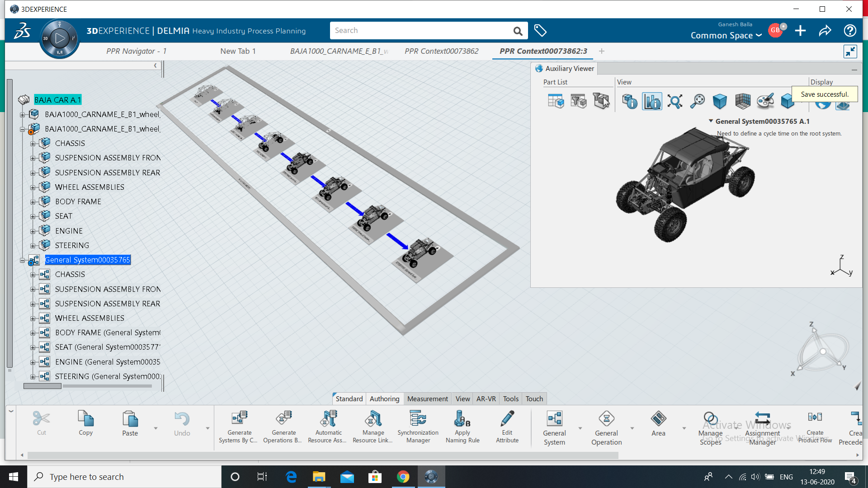The image size is (868, 488).
Task: Select the WHEEL ASSEMBLIES product item
Action: [x=90, y=187]
